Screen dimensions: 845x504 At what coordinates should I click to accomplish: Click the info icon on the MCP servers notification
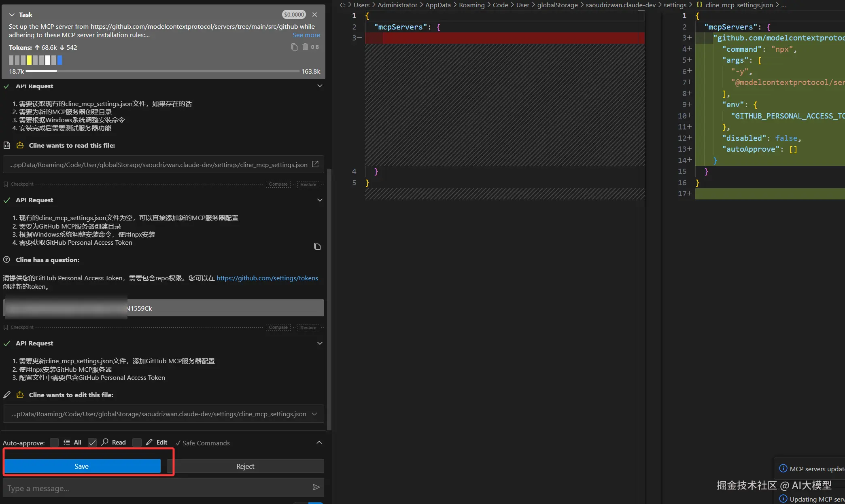(783, 468)
